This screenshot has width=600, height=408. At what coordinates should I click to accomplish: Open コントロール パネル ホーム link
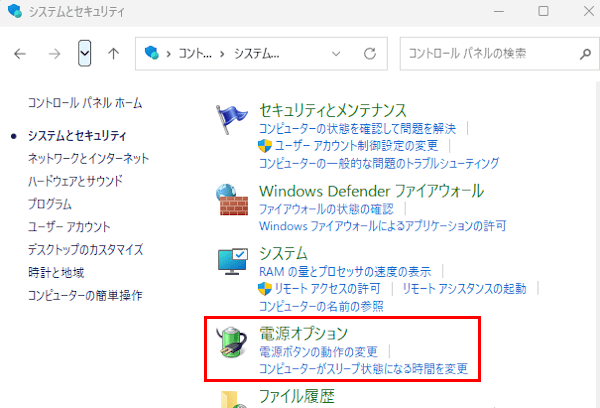tap(85, 103)
